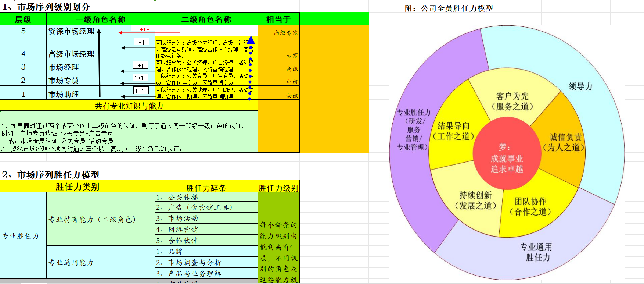Select the 共有专业知识与能力 yellow row
The image size is (644, 284).
pos(129,106)
